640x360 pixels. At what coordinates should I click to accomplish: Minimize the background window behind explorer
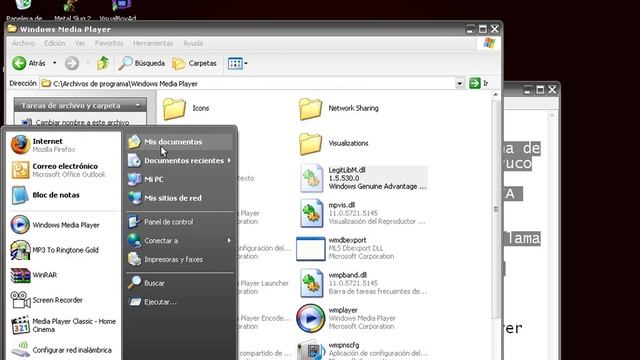coord(527,90)
